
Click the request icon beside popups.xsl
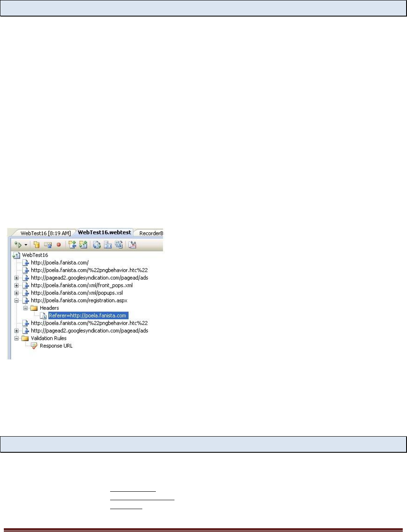coord(25,293)
